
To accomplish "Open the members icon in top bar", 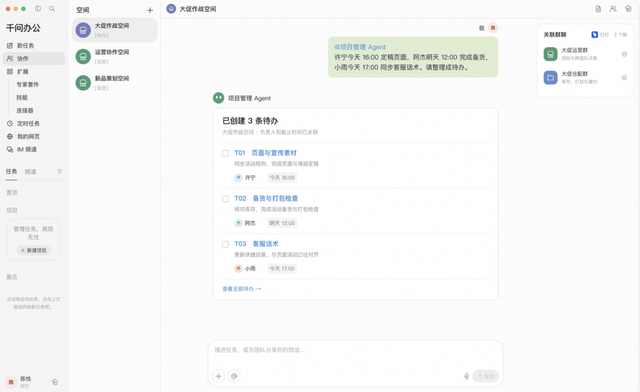I will coord(613,9).
